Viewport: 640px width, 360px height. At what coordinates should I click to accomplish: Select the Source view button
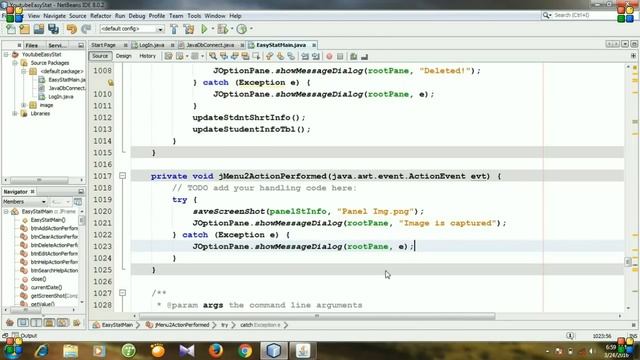click(x=100, y=56)
